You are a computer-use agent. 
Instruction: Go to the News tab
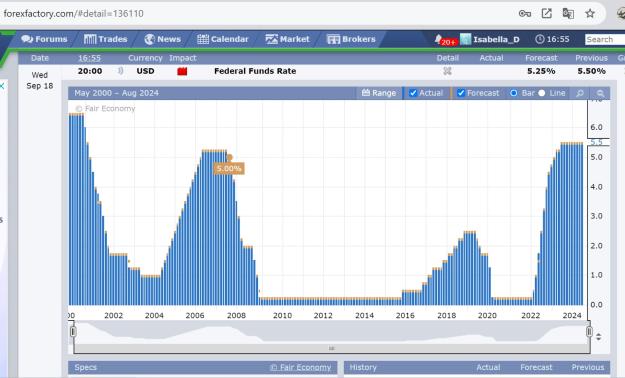163,39
